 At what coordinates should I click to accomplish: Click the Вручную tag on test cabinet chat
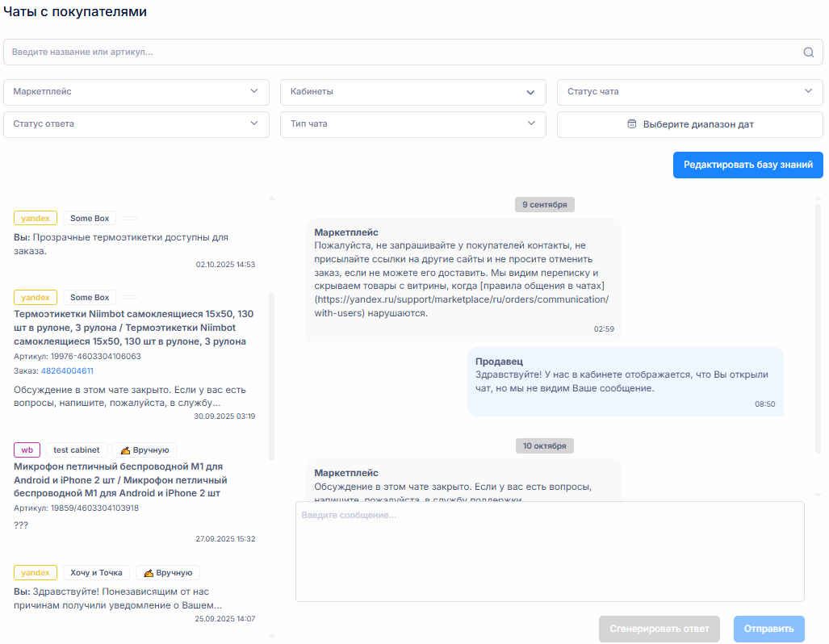point(144,450)
